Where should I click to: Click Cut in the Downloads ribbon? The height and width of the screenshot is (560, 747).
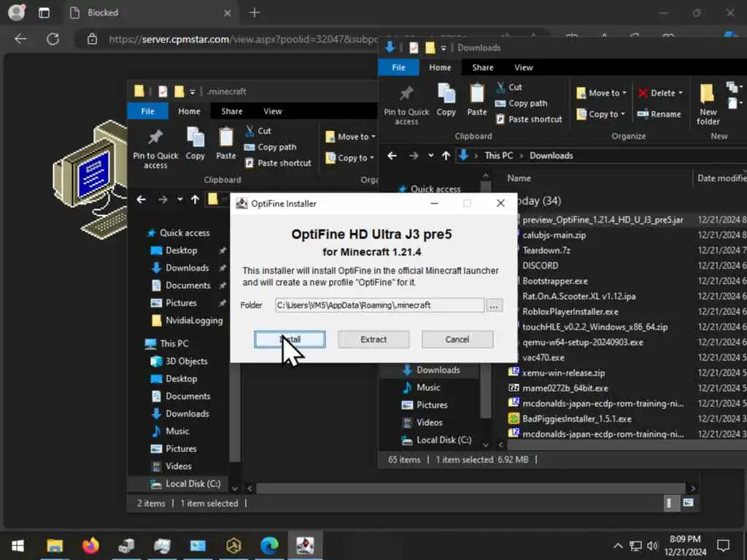508,87
